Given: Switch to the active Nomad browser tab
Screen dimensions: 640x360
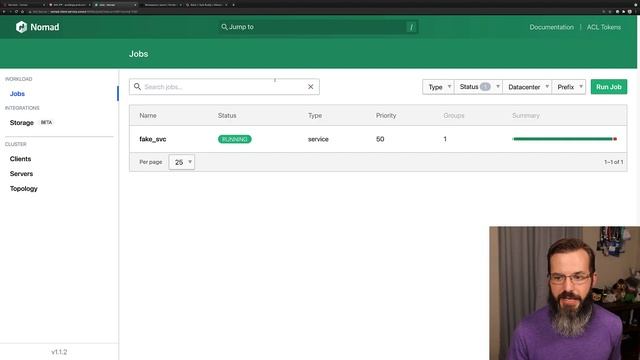Looking at the screenshot, I should click(x=116, y=5).
